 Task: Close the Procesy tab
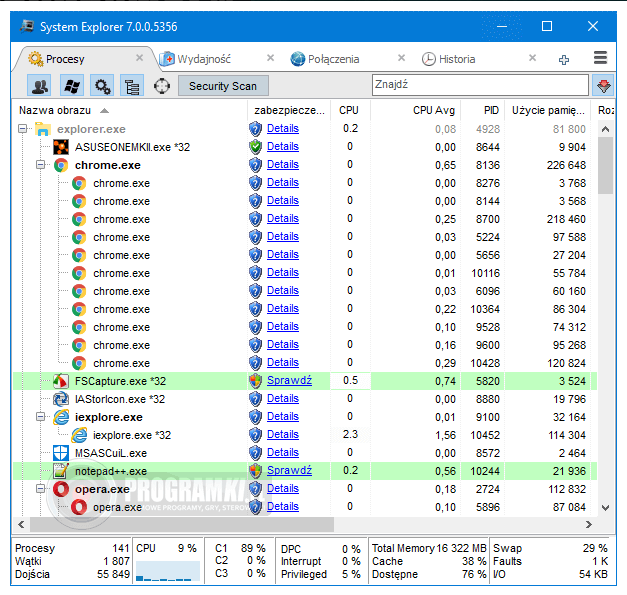[139, 58]
